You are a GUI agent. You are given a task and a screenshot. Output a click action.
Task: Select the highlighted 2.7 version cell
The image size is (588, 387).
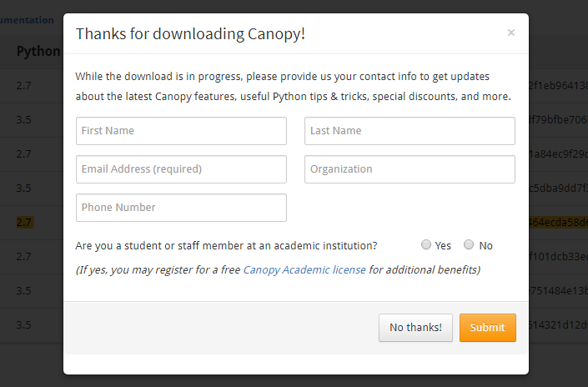[x=24, y=223]
